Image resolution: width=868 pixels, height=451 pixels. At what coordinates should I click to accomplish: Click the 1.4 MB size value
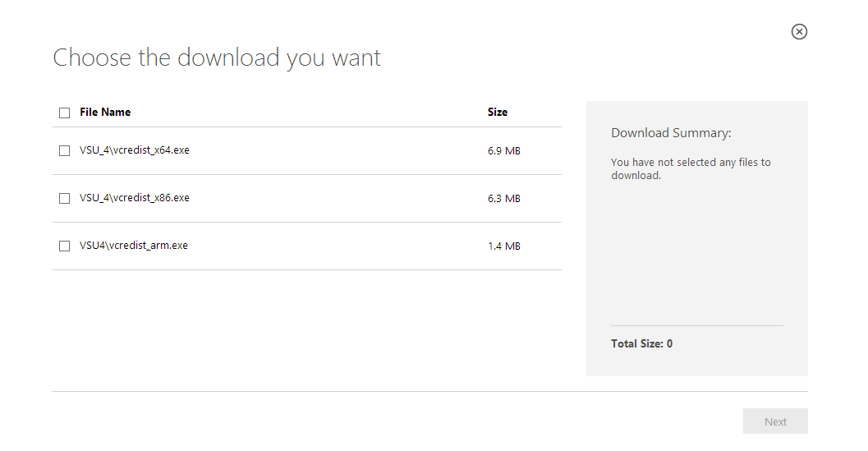point(503,246)
